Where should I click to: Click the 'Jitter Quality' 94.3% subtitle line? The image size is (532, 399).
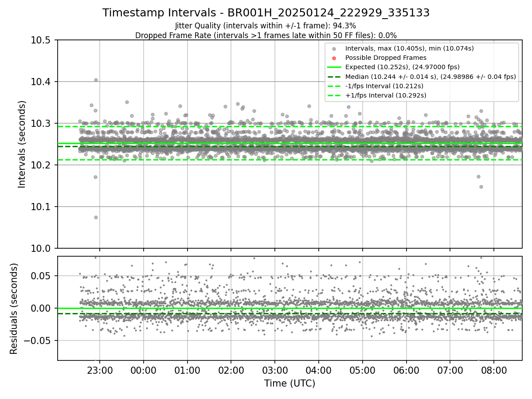[266, 26]
